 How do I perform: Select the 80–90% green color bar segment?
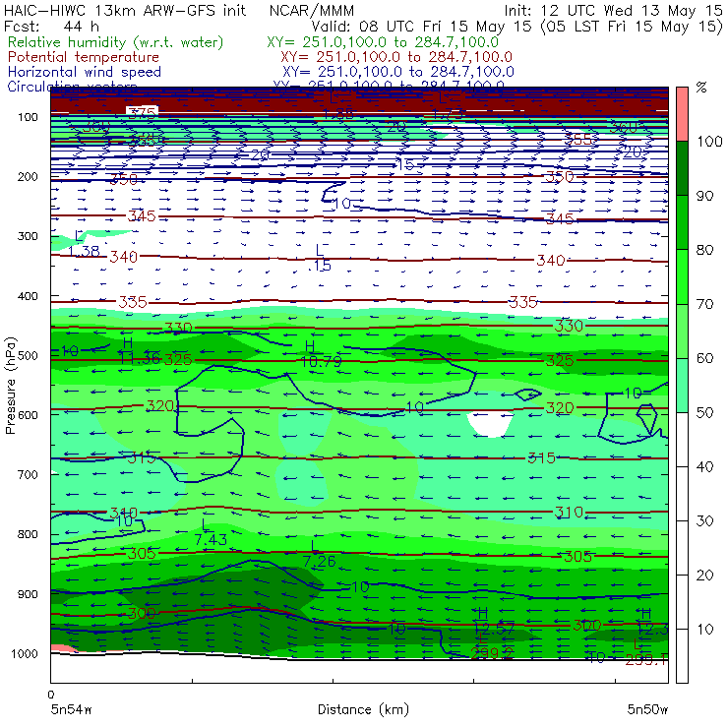pos(682,222)
